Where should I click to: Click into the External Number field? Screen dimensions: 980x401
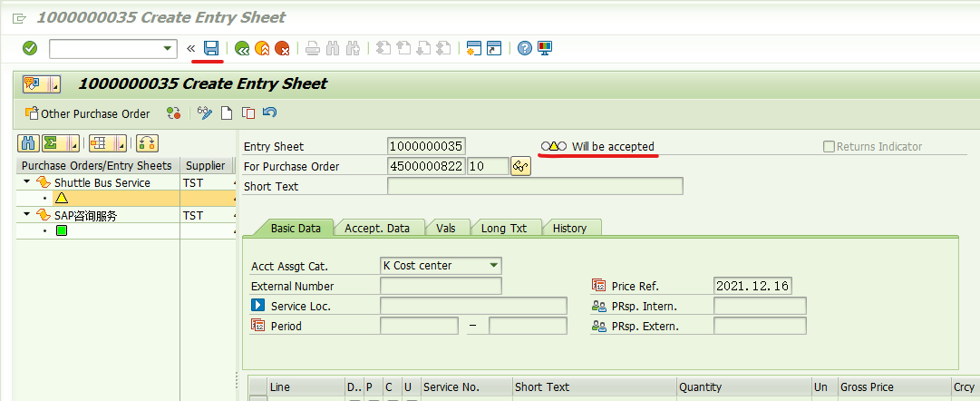[x=441, y=286]
